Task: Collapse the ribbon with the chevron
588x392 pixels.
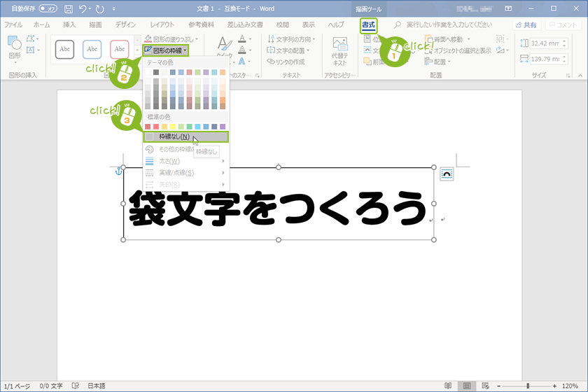Action: point(580,76)
